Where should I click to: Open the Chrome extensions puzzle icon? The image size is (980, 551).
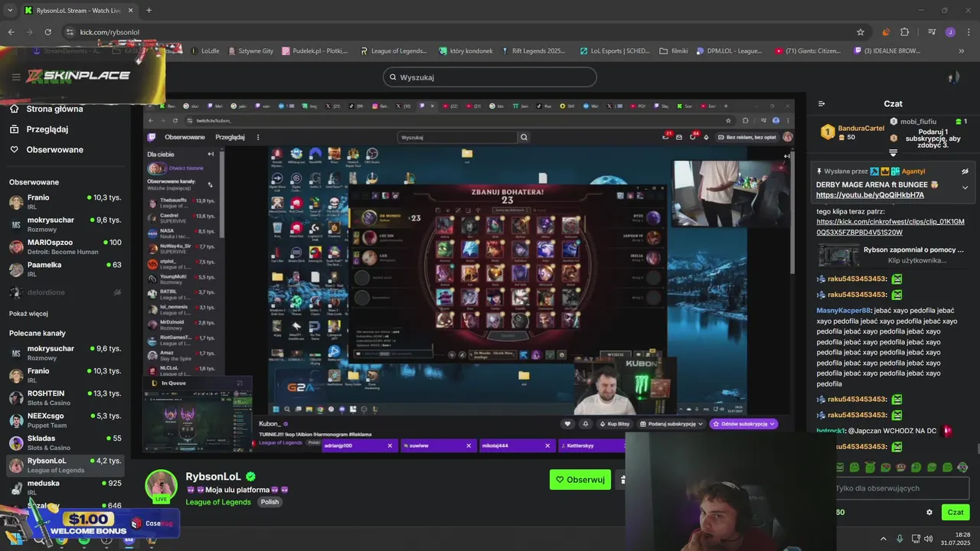click(x=905, y=32)
